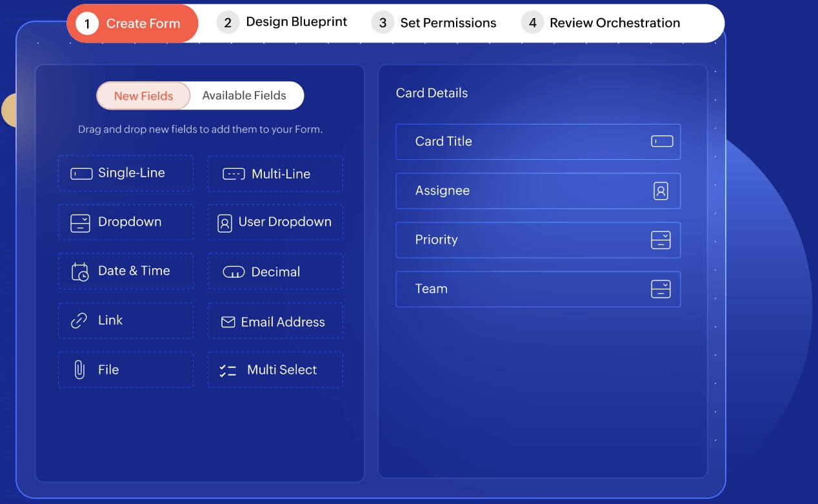This screenshot has height=504, width=818.
Task: Click the Decimal field icon
Action: click(x=234, y=272)
